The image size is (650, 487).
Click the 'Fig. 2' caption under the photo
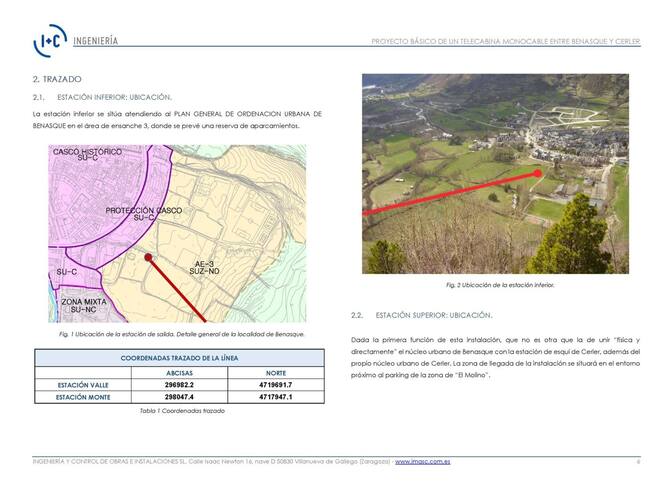[499, 285]
